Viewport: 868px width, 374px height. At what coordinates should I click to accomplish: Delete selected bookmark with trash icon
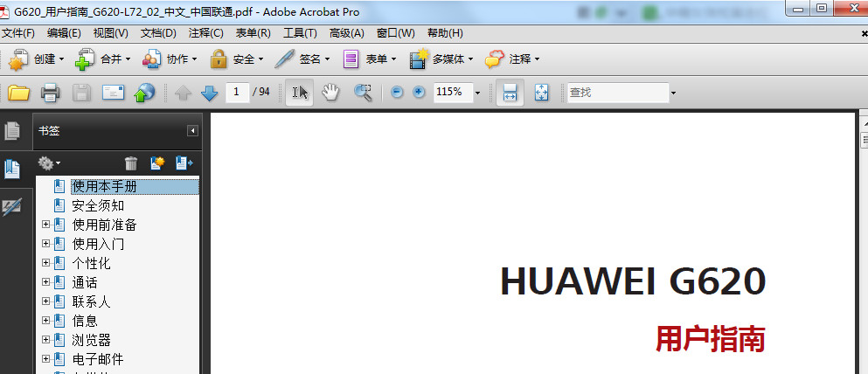coord(131,163)
